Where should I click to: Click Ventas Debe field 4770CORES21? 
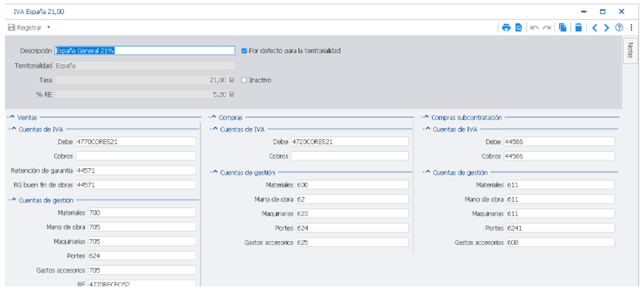[136, 141]
